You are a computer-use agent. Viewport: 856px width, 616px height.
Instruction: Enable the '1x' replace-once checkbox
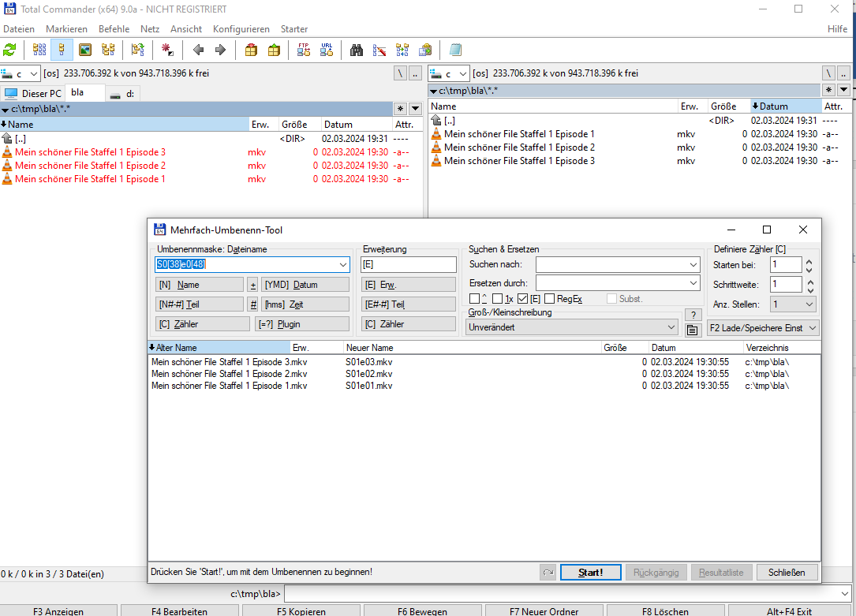[x=497, y=298]
